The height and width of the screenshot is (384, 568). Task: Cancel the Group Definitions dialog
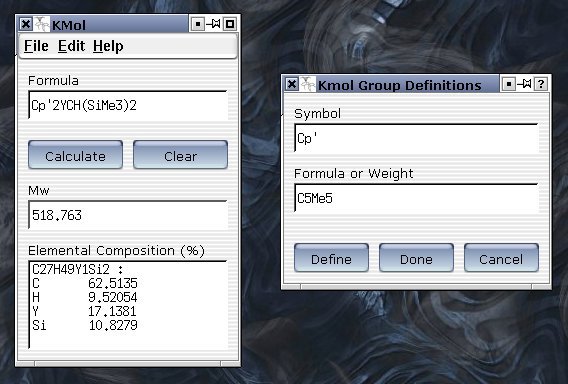(x=501, y=258)
